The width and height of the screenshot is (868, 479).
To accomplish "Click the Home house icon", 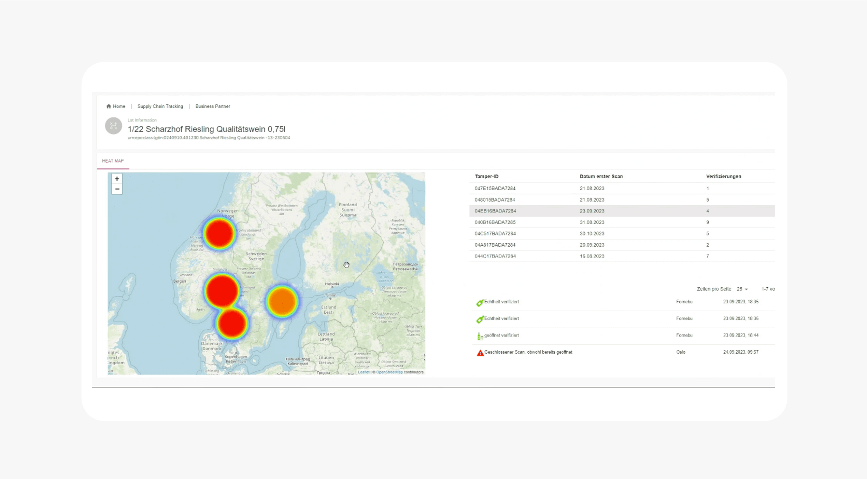I will click(109, 106).
